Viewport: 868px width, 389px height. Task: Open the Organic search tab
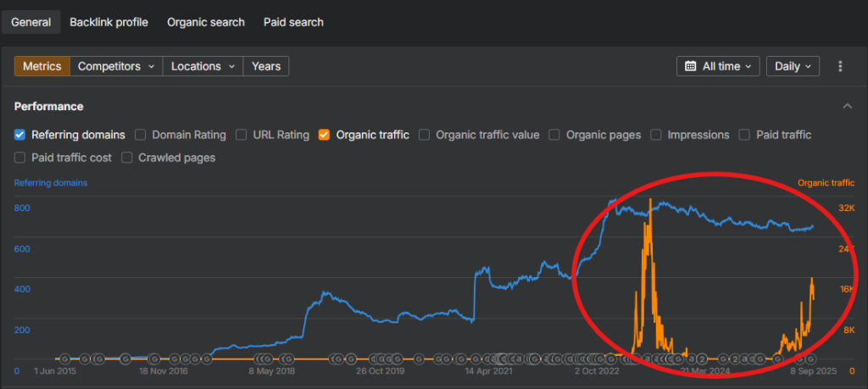(206, 22)
